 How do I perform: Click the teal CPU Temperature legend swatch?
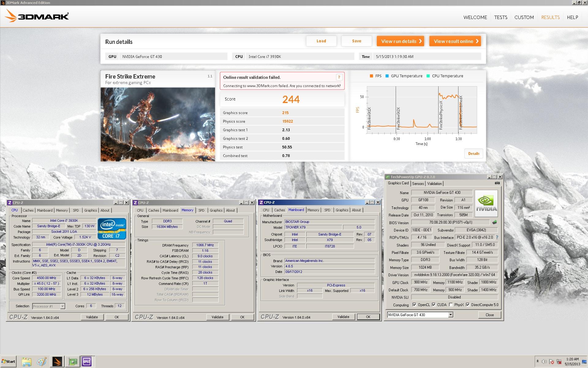click(428, 76)
